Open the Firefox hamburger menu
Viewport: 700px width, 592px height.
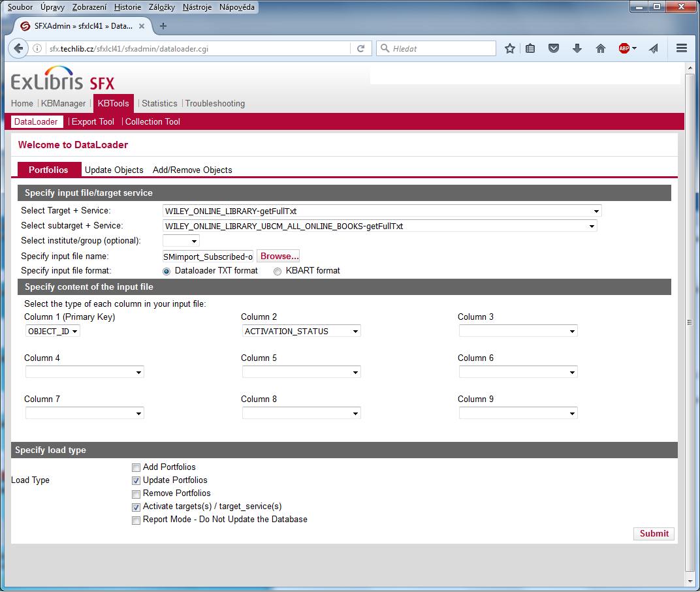(x=682, y=48)
